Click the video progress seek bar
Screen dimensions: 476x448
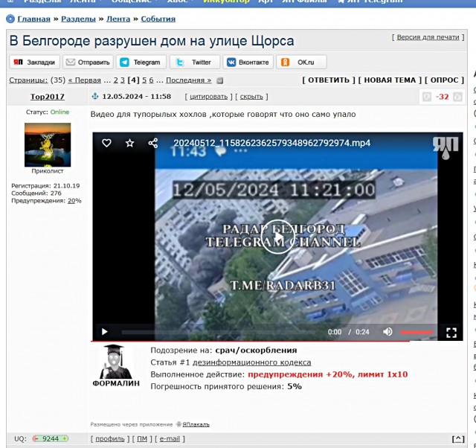[x=218, y=332]
